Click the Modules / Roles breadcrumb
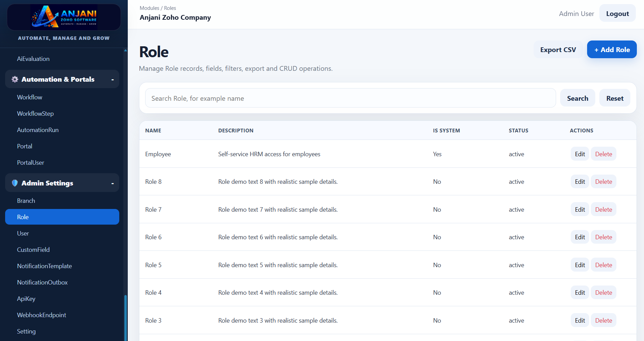 coord(158,8)
